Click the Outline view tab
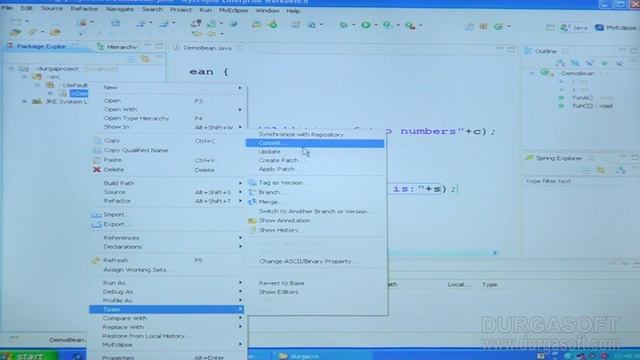This screenshot has width=640, height=360. 545,51
